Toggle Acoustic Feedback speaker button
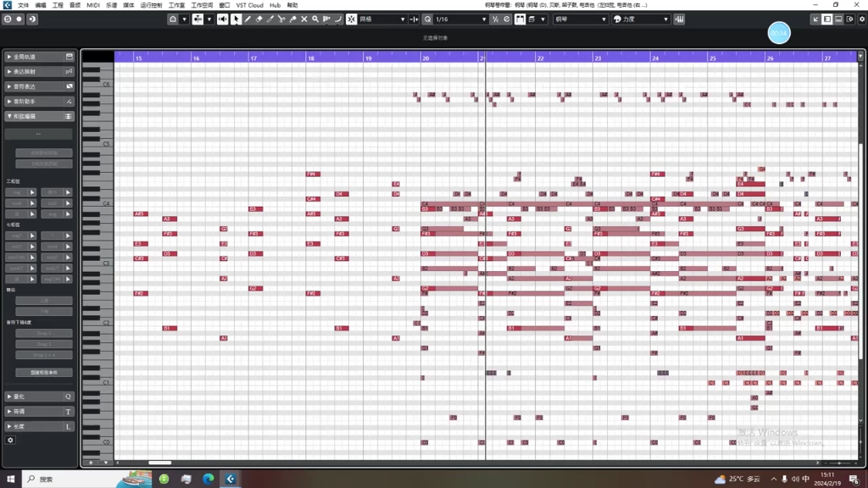This screenshot has width=868, height=488. 223,19
